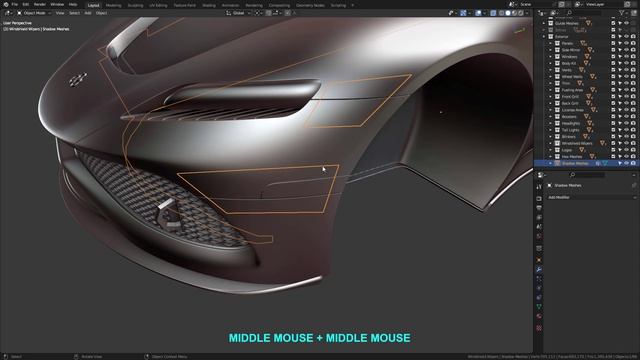
Task: Open the File menu
Action: pyautogui.click(x=15, y=4)
